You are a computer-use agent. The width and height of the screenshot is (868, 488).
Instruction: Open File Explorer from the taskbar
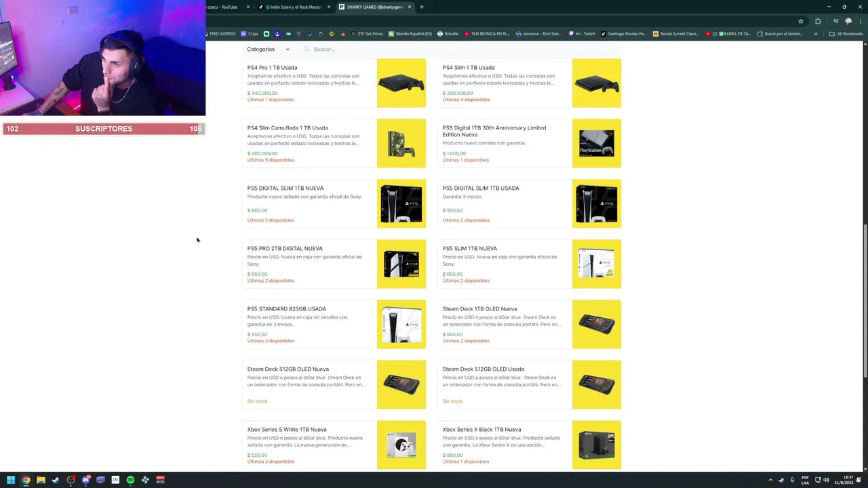pos(41,480)
